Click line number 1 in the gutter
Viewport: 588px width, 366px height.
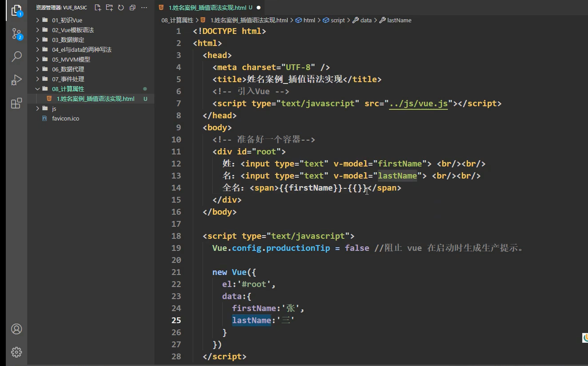click(178, 31)
